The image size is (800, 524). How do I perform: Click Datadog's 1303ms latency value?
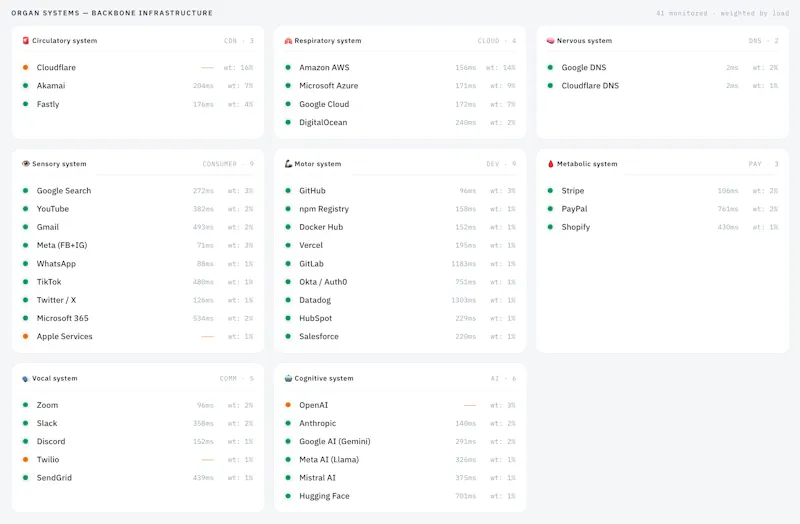point(463,300)
